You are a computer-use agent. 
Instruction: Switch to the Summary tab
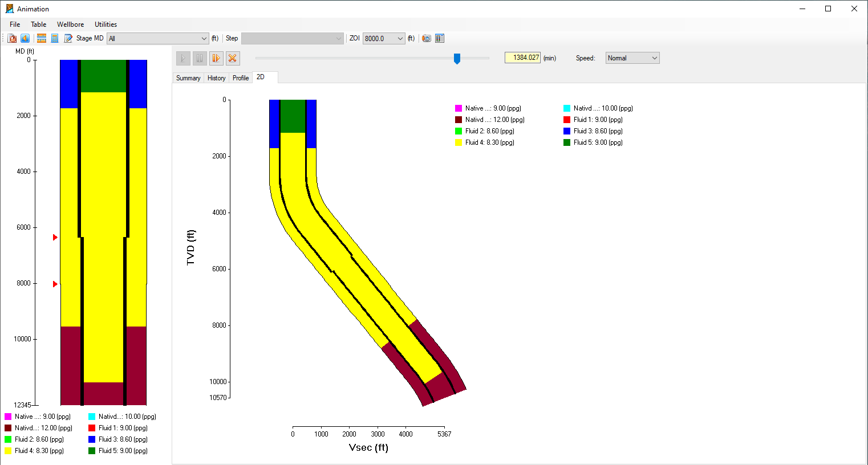click(x=188, y=78)
